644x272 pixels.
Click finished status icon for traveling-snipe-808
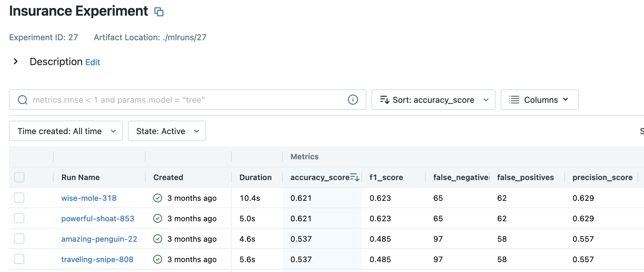tap(158, 259)
